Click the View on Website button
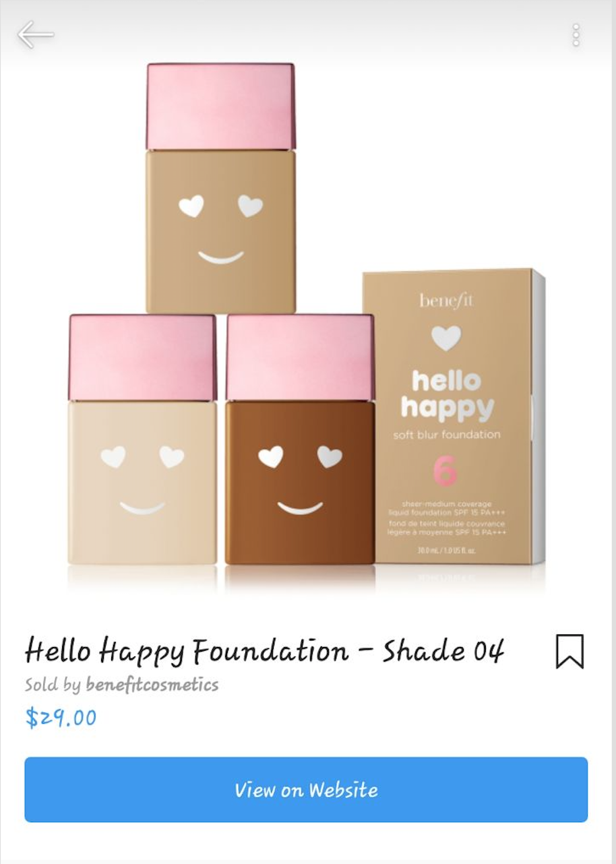This screenshot has height=864, width=616. point(306,789)
